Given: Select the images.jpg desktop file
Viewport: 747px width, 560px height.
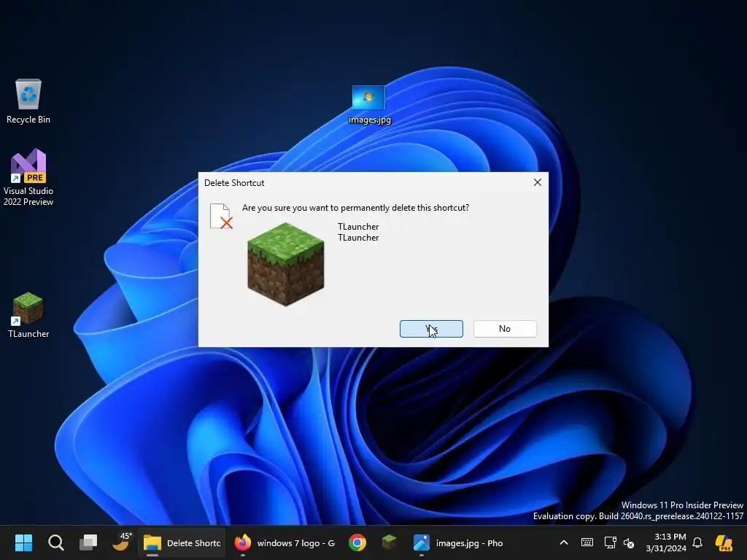Looking at the screenshot, I should click(369, 104).
